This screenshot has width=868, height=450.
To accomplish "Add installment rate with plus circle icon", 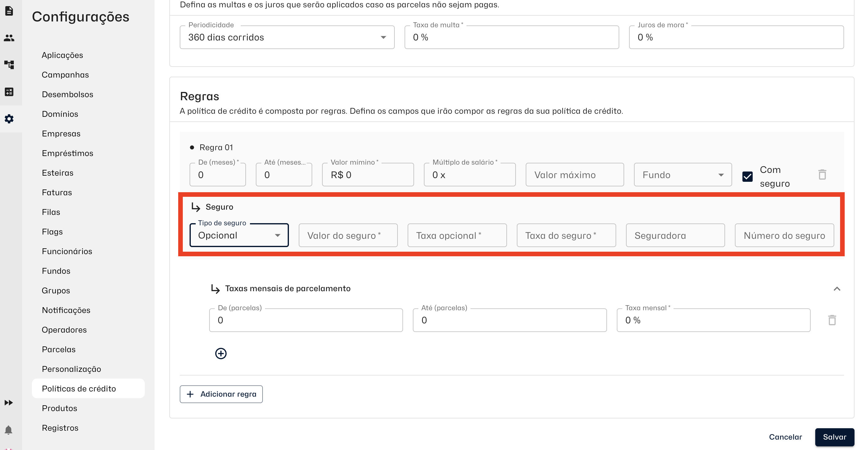I will point(221,353).
